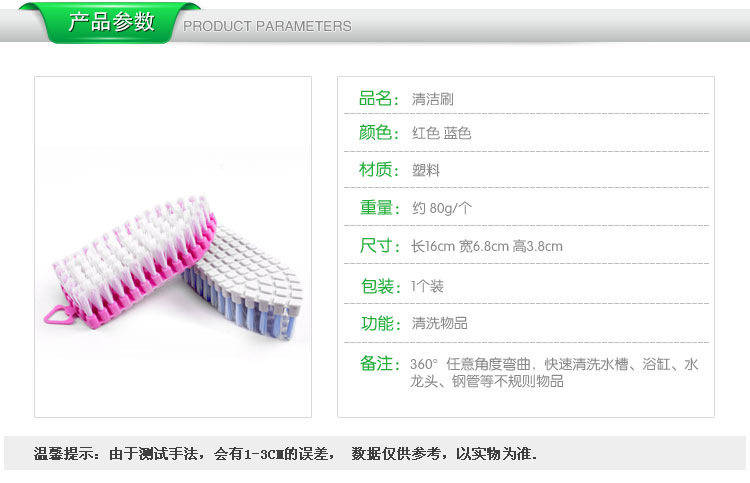Screen dimensions: 750x483
Task: Click the 品名 label
Action: pyautogui.click(x=378, y=99)
